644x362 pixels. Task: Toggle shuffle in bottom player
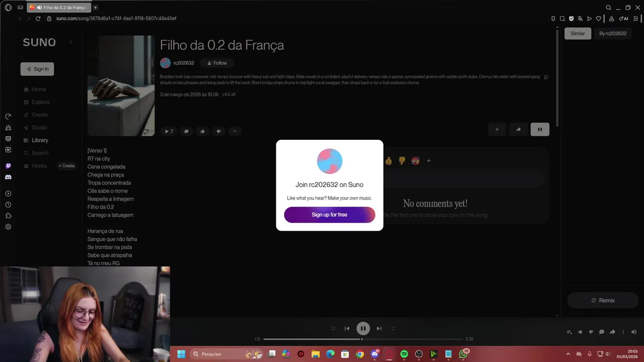coord(333,328)
